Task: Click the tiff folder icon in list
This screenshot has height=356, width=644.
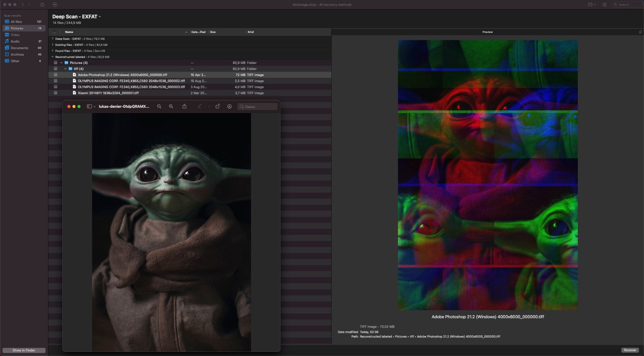Action: (x=70, y=69)
